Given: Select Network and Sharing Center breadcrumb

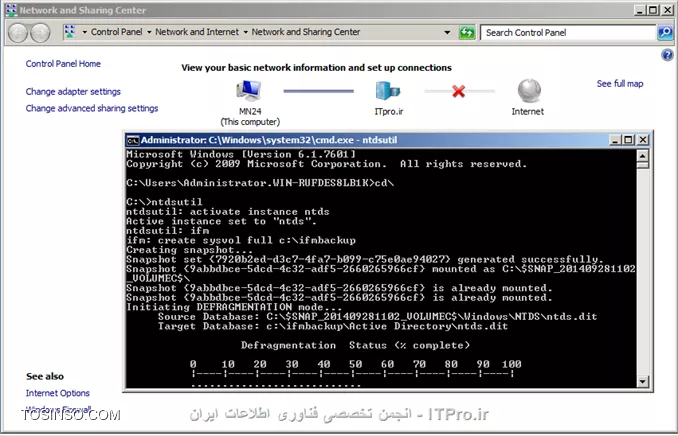Looking at the screenshot, I should click(306, 32).
